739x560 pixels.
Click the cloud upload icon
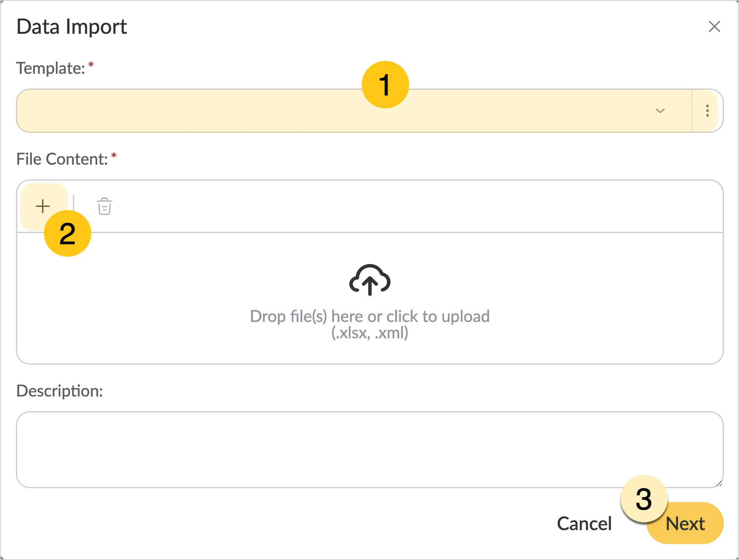click(x=369, y=280)
